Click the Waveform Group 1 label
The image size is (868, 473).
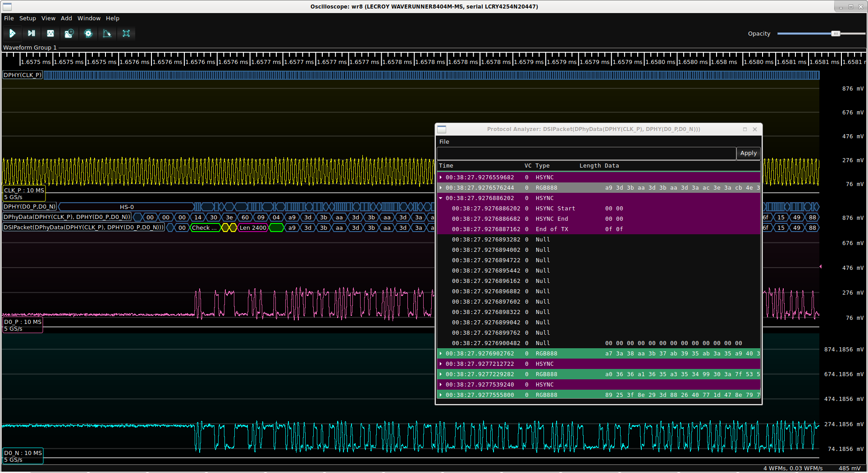(x=30, y=48)
